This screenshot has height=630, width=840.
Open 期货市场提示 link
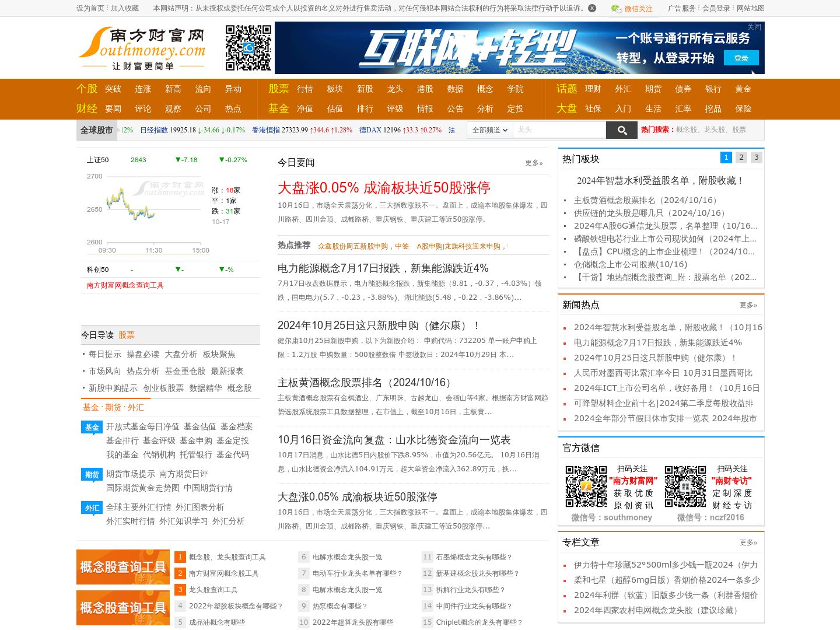click(x=131, y=474)
